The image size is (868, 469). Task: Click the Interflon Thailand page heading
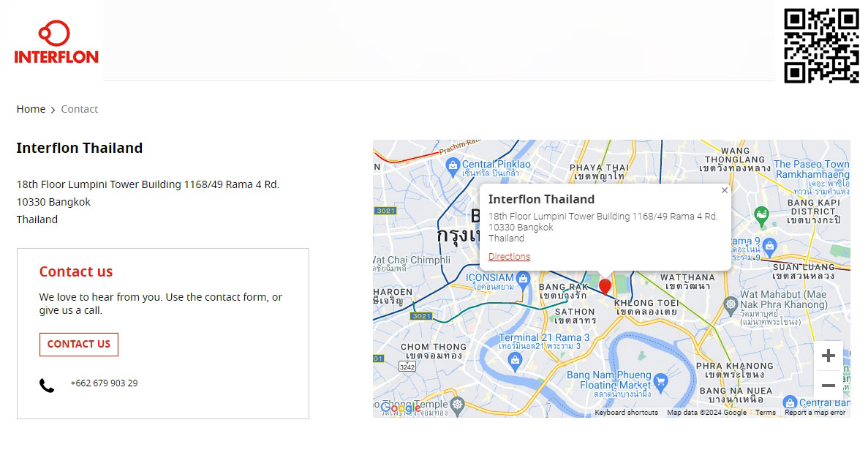[79, 148]
